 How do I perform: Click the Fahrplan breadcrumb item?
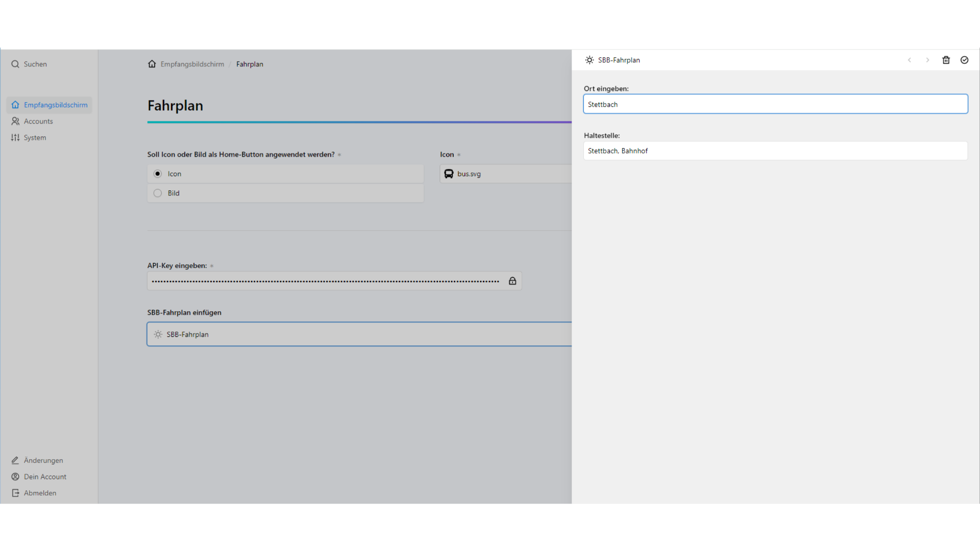250,64
